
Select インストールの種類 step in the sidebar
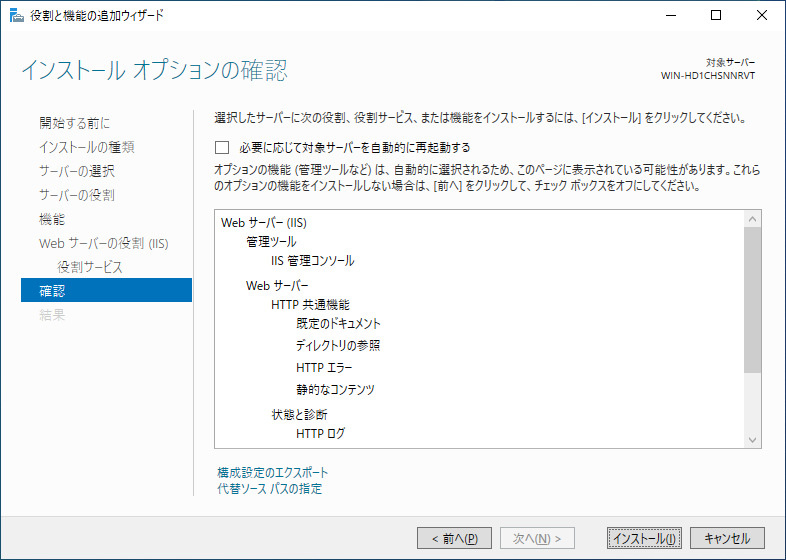pos(87,147)
